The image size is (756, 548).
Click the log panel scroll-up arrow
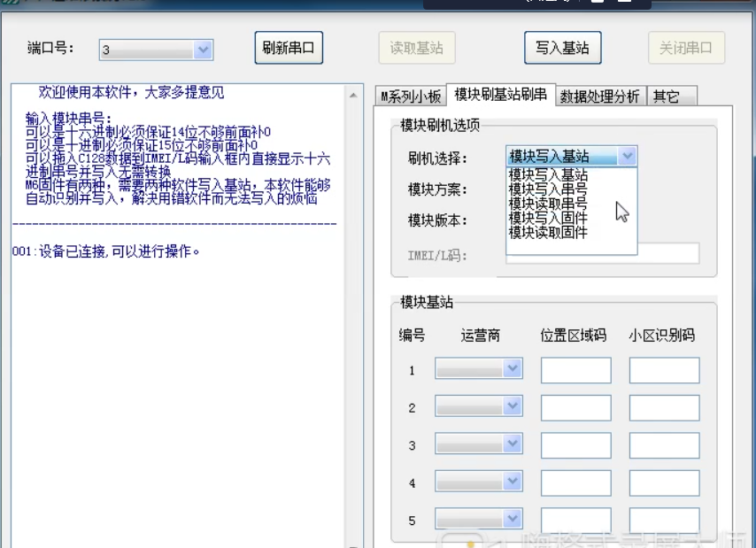point(353,95)
